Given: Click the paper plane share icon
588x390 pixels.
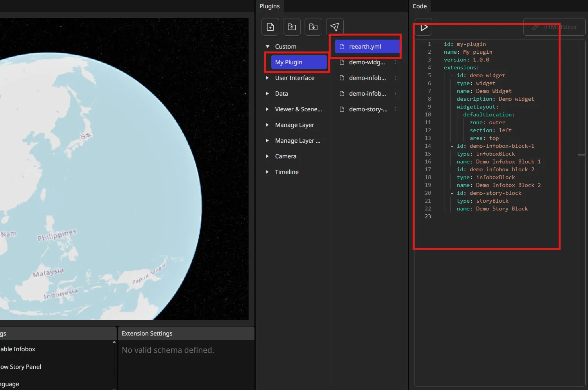Looking at the screenshot, I should click(335, 27).
